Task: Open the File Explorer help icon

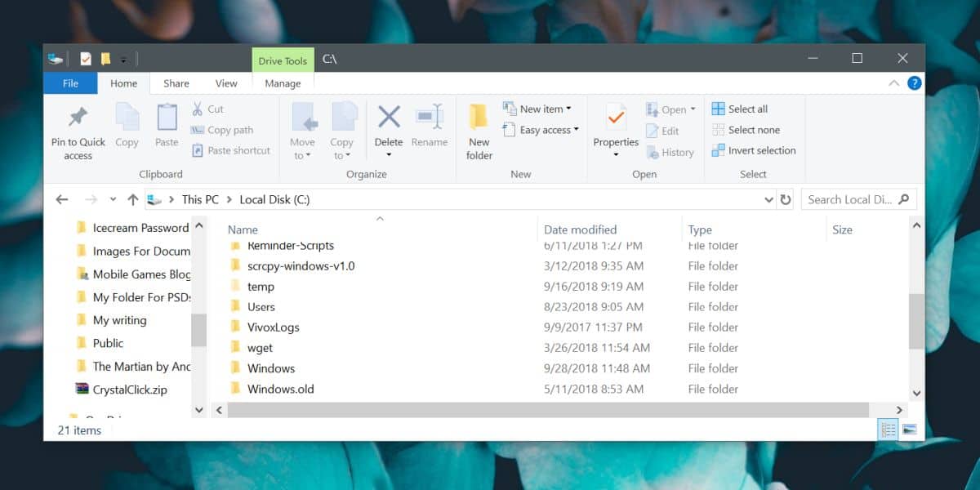Action: point(915,83)
